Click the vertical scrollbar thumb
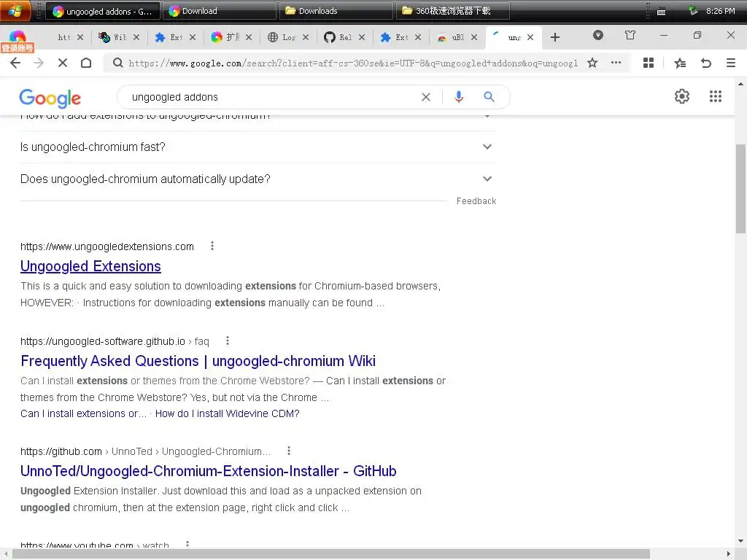The width and height of the screenshot is (747, 560). tap(740, 189)
